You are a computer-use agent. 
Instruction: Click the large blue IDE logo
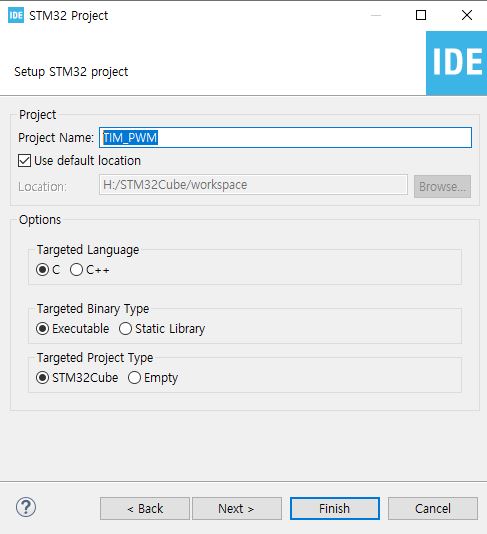pos(457,63)
